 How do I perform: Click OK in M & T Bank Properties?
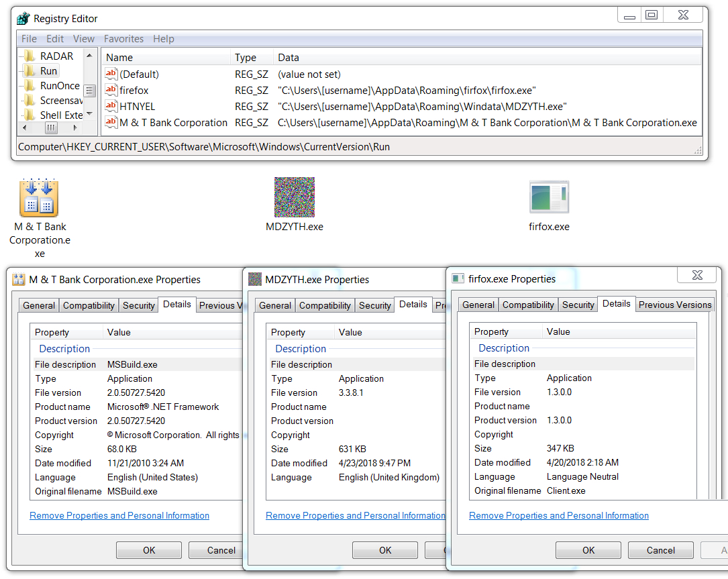click(148, 550)
